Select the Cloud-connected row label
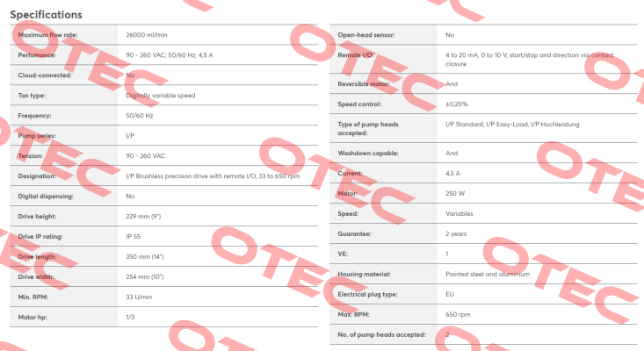Image resolution: width=644 pixels, height=351 pixels. 45,75
